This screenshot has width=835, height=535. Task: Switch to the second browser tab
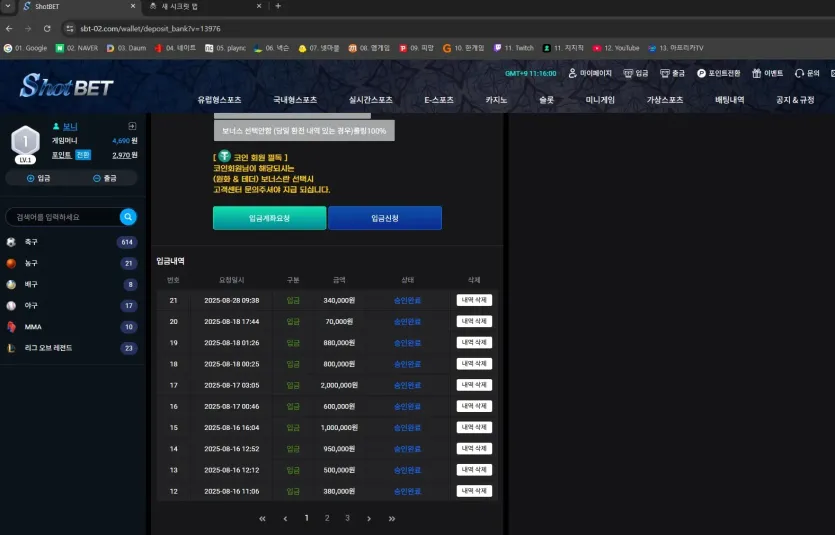[205, 6]
